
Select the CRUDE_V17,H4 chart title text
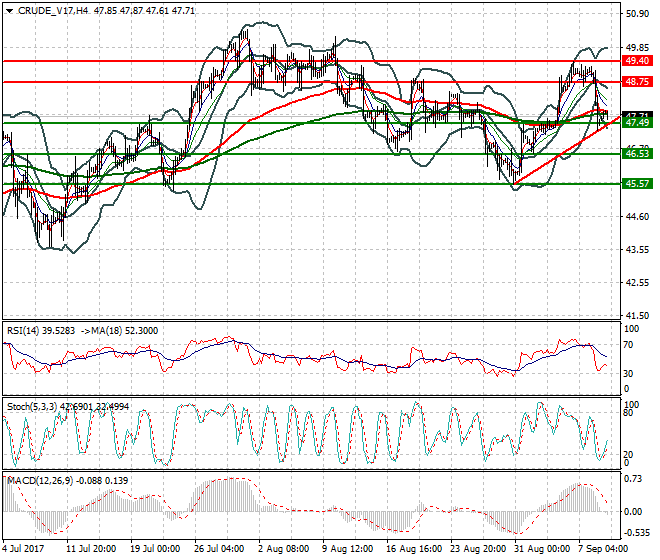click(53, 11)
